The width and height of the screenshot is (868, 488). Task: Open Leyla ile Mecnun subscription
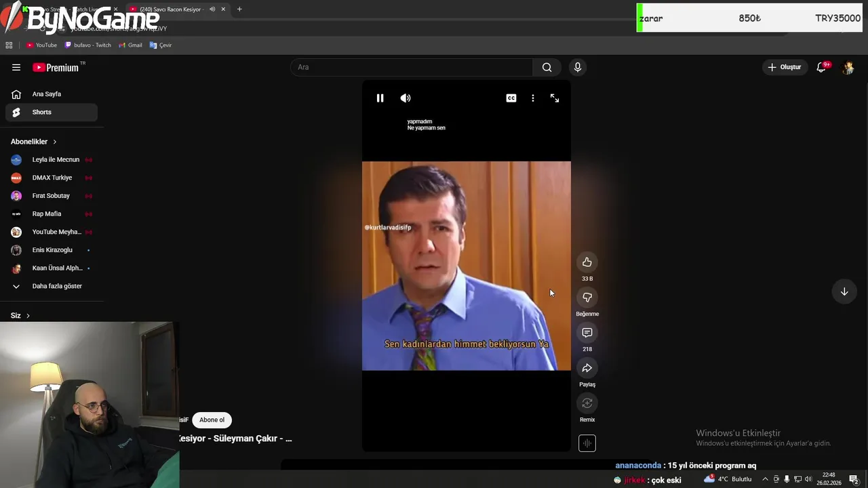(52, 160)
